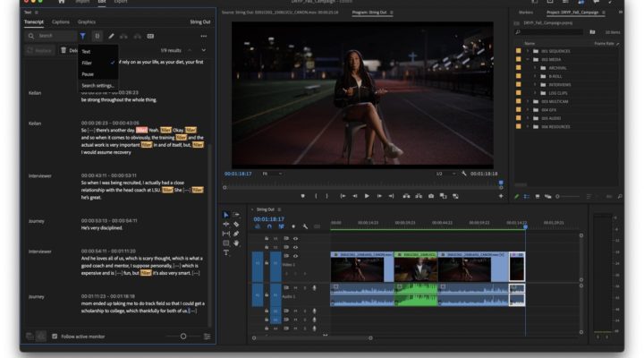The image size is (644, 358).
Task: Add a marker in Program monitor
Action: 302,197
